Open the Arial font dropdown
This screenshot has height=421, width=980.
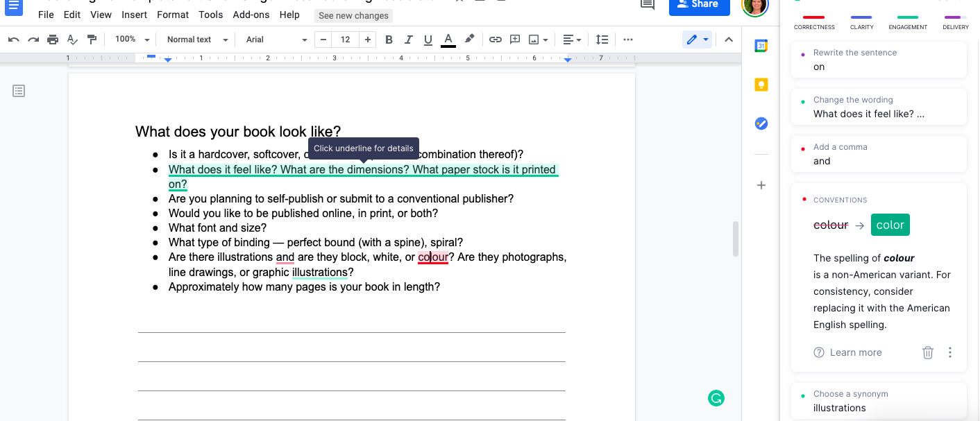[x=274, y=39]
